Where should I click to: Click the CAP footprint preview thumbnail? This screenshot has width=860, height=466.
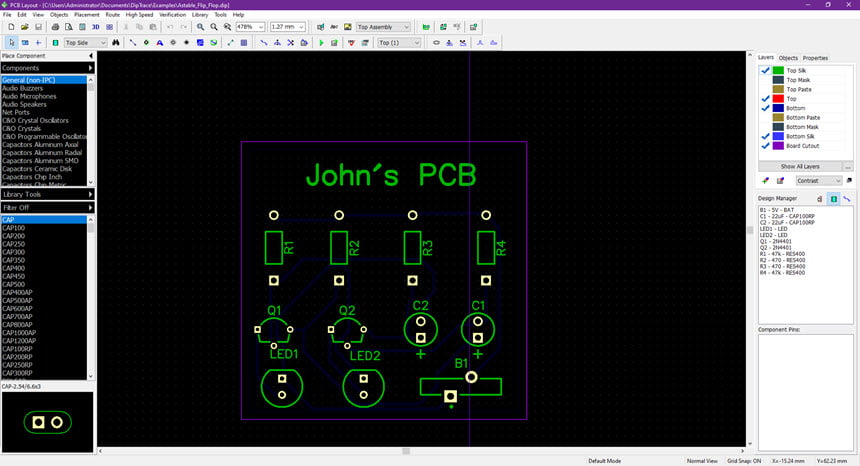(47, 422)
